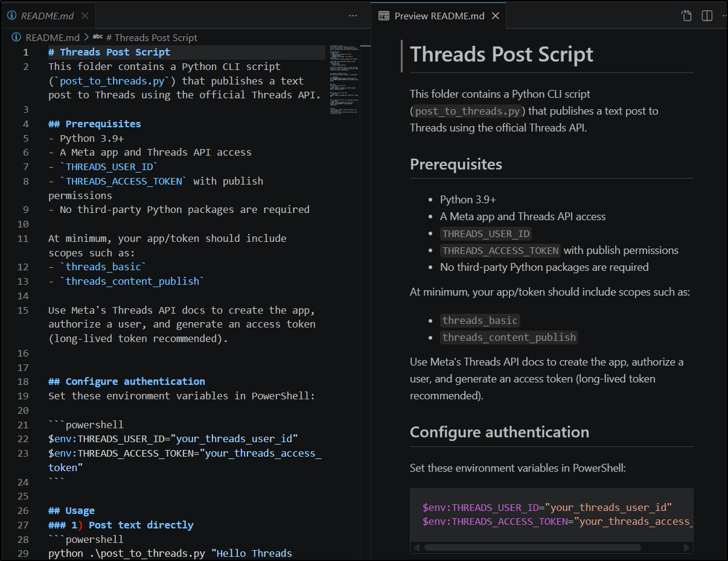This screenshot has height=561, width=728.
Task: Place cursor on '## Configure authentication' source line
Action: click(127, 381)
